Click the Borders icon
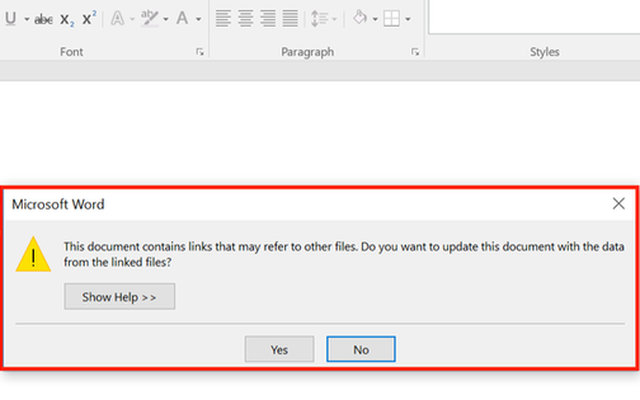This screenshot has height=400, width=640. (392, 19)
